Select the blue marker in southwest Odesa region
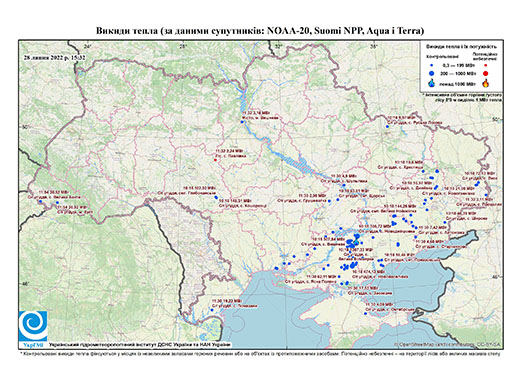 point(212,310)
